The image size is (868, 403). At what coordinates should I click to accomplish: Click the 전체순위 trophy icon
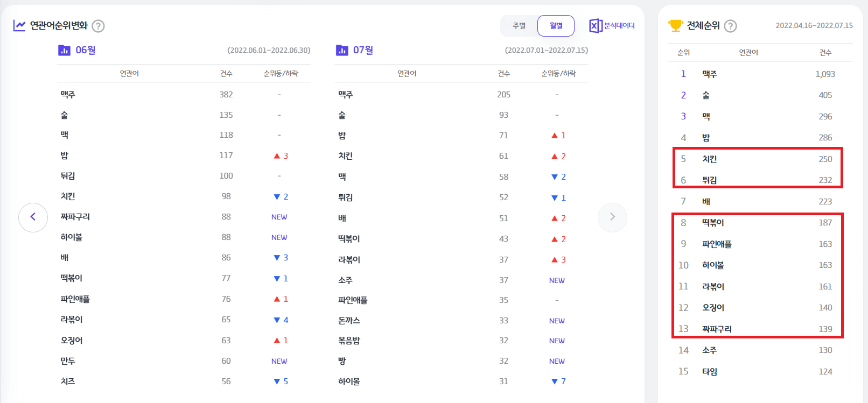[675, 25]
